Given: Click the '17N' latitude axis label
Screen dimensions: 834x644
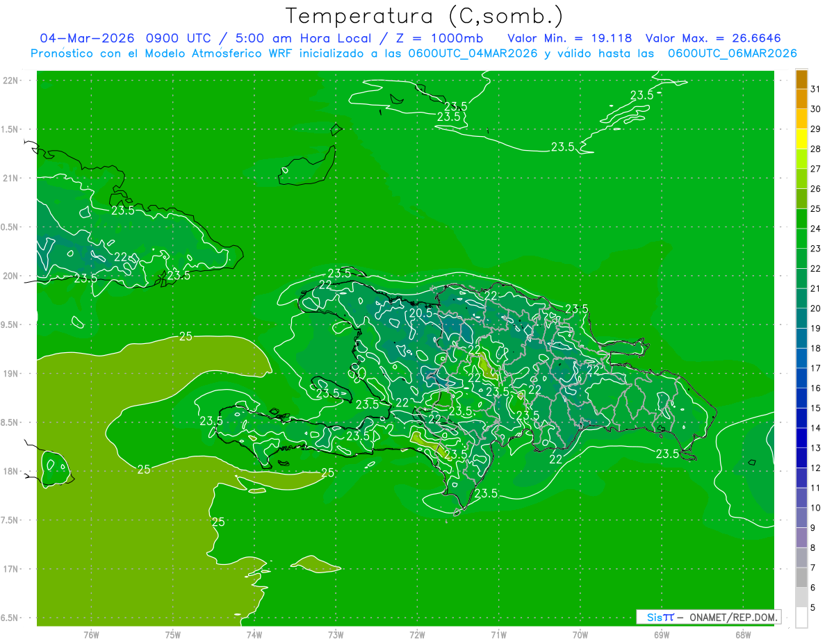Looking at the screenshot, I should [12, 569].
